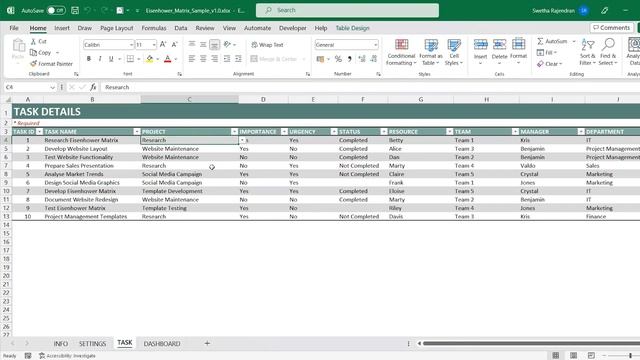The height and width of the screenshot is (360, 640).
Task: Toggle Underline formatting
Action: 111,59
